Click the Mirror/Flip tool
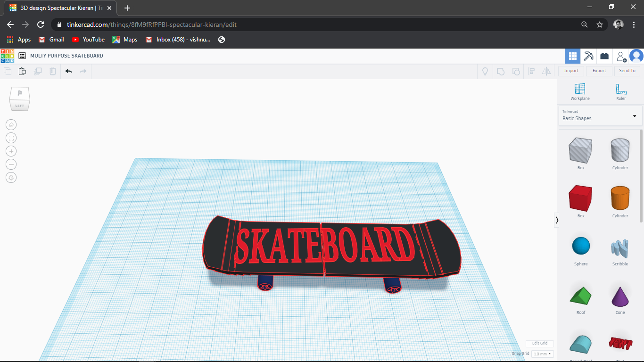644x362 pixels. tap(547, 71)
